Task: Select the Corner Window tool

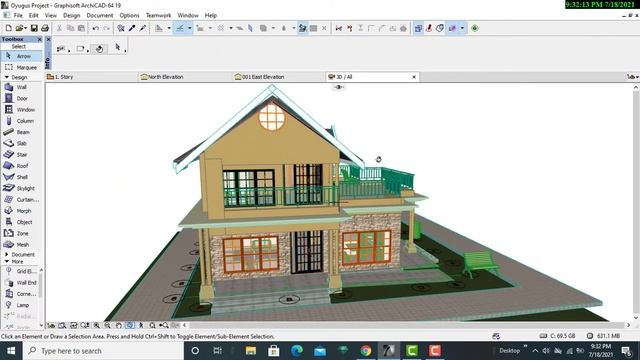Action: (20, 293)
